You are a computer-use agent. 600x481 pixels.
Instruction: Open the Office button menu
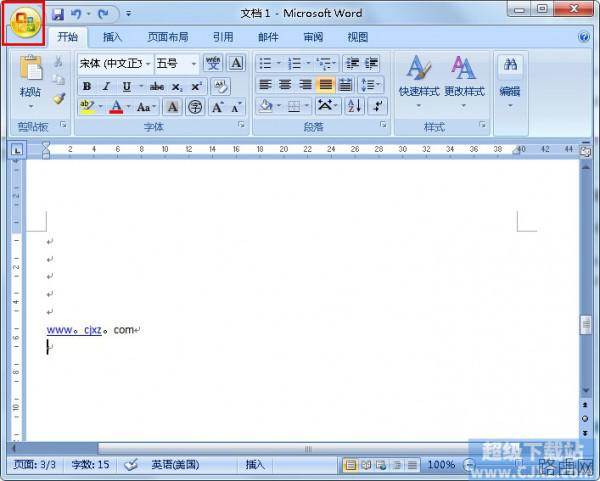click(25, 22)
